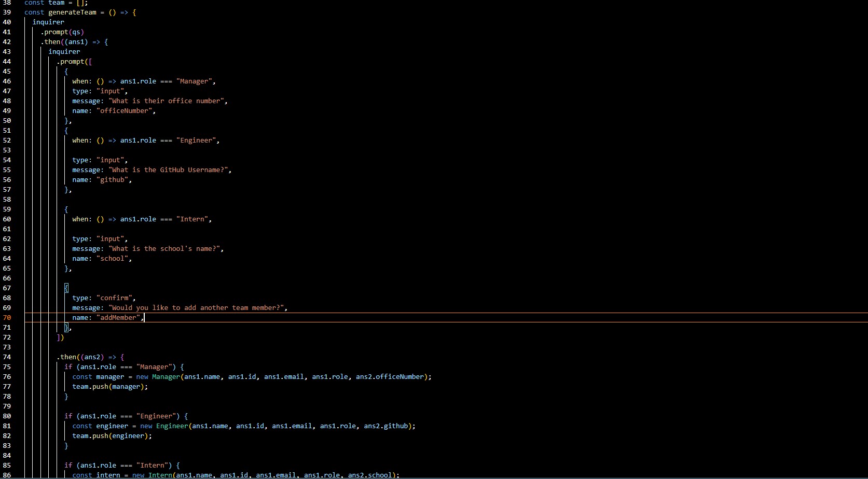Screen dimensions: 868x479
Task: Click the highlighted closing brace on line 71
Action: point(66,328)
